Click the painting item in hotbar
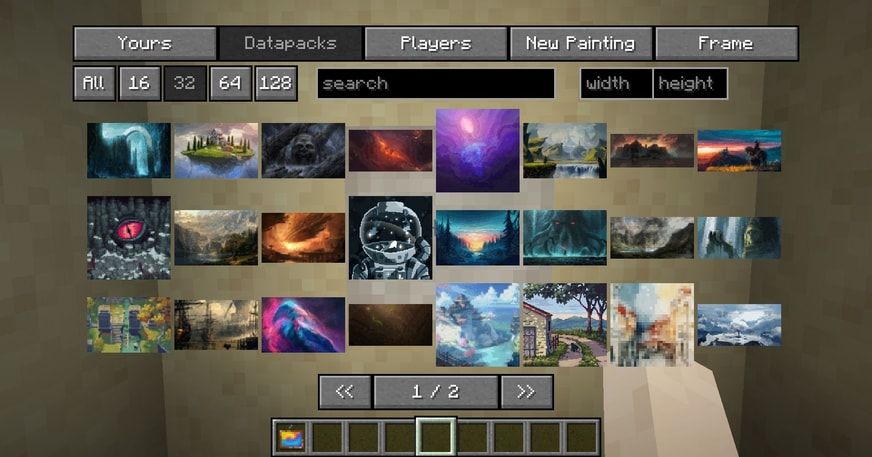The height and width of the screenshot is (457, 872). [x=292, y=437]
